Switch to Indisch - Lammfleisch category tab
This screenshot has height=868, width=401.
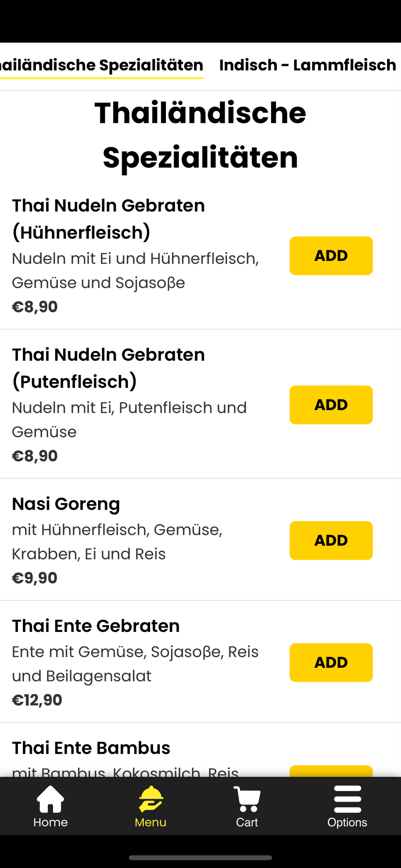click(307, 65)
